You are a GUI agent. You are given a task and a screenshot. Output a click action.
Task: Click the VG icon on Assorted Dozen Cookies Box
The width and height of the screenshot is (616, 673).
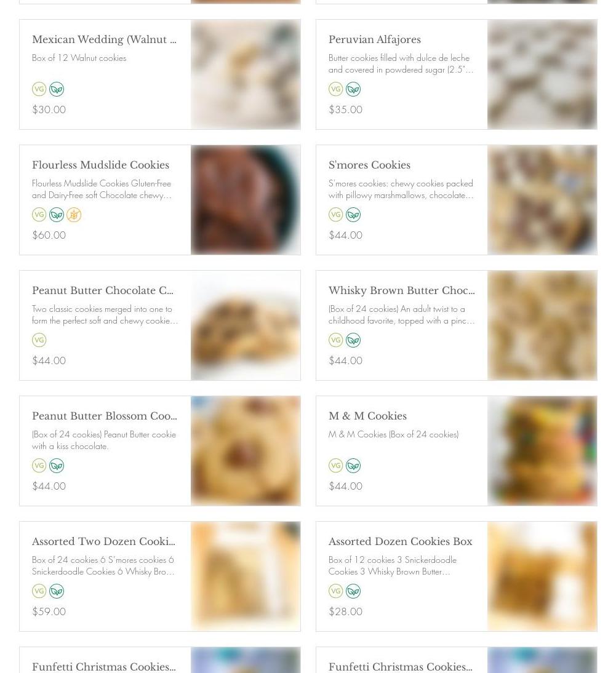coord(335,591)
